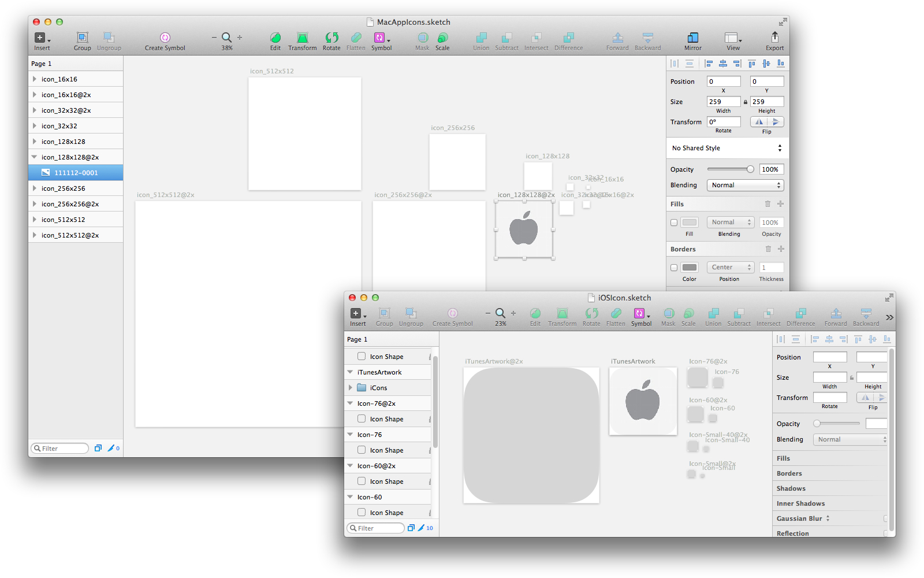The height and width of the screenshot is (578, 924).
Task: Select the icon_256x256@2x artboard row
Action: (76, 204)
